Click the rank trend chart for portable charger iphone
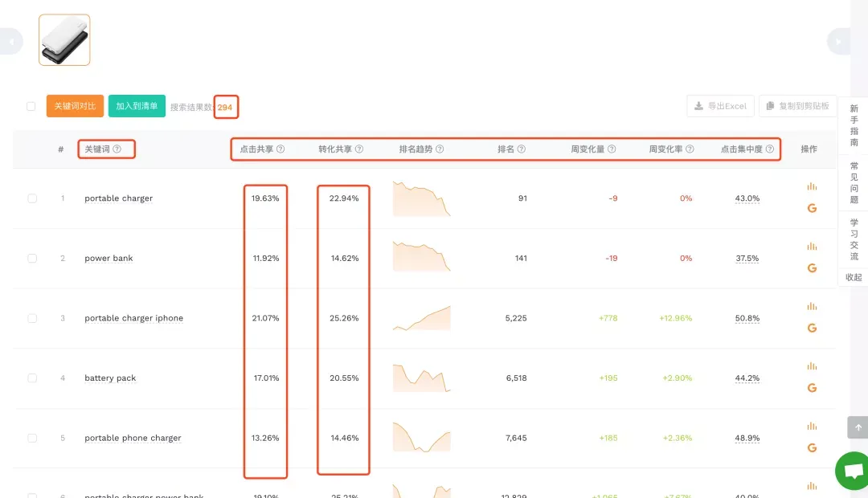The image size is (868, 498). (x=422, y=317)
